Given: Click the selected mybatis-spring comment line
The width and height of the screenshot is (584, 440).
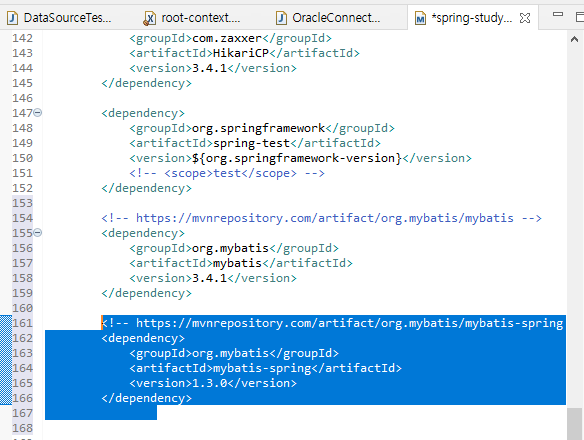Looking at the screenshot, I should coord(333,323).
